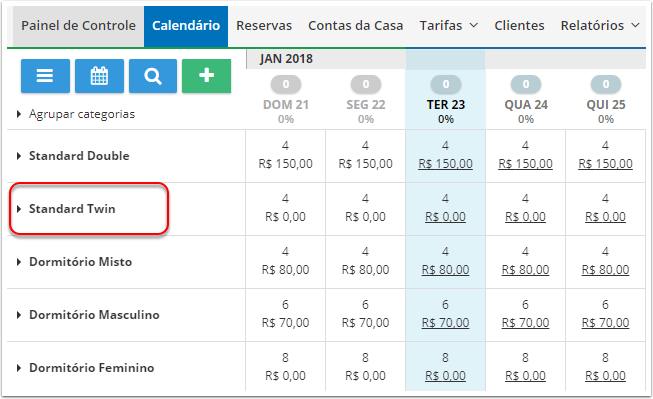Click the hamburger list view button
The width and height of the screenshot is (653, 399).
point(45,76)
